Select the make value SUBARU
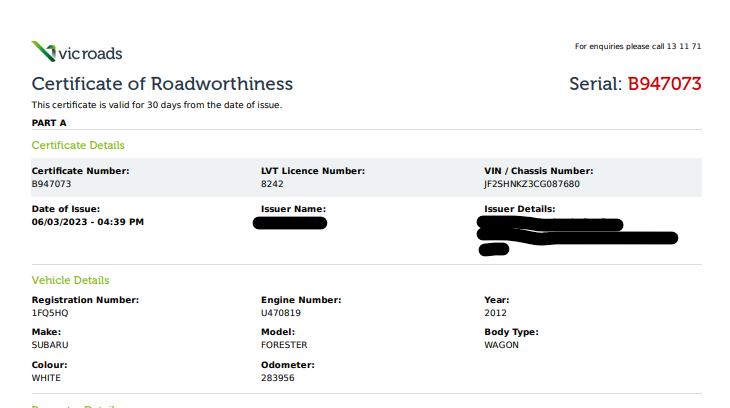This screenshot has width=730, height=408. (x=50, y=345)
